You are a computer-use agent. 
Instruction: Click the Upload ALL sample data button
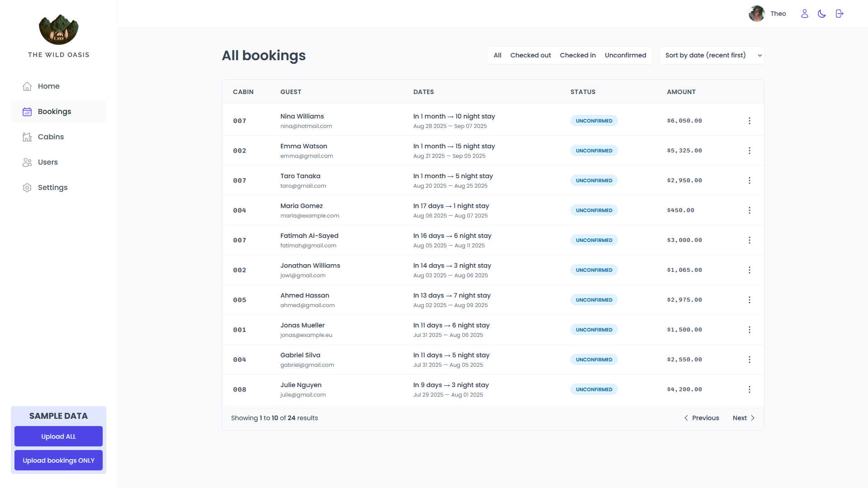[58, 436]
